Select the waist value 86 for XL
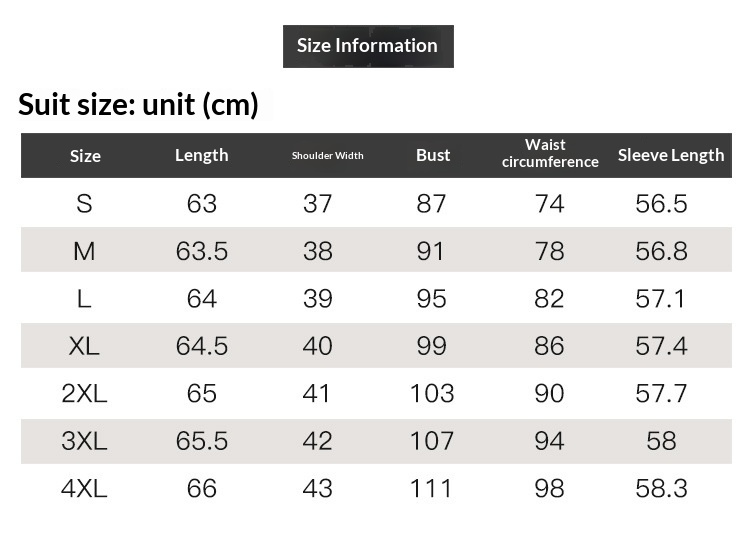The image size is (750, 540). point(549,346)
